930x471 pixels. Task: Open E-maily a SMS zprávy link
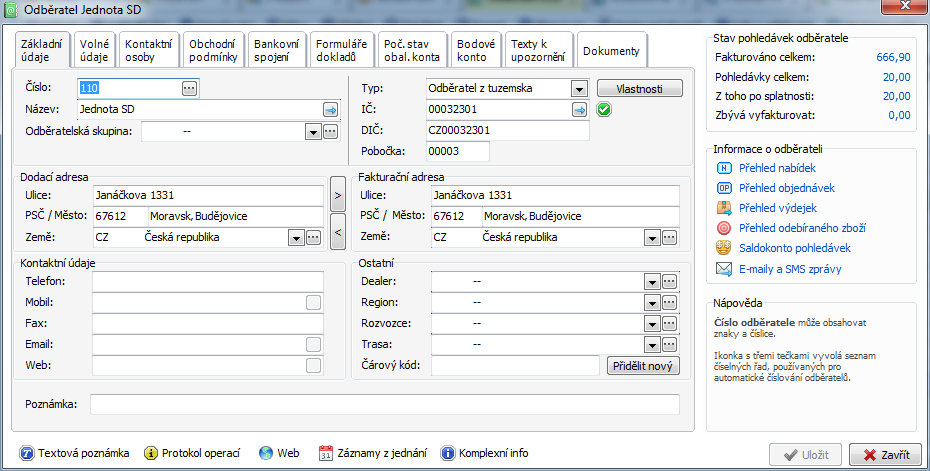(790, 269)
